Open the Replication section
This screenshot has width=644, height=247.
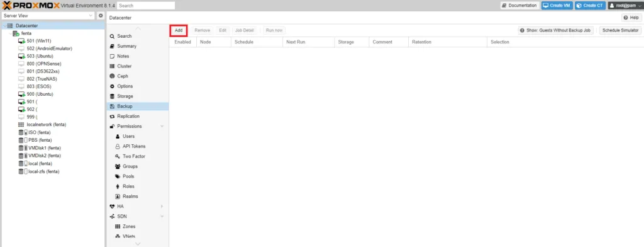(138, 116)
